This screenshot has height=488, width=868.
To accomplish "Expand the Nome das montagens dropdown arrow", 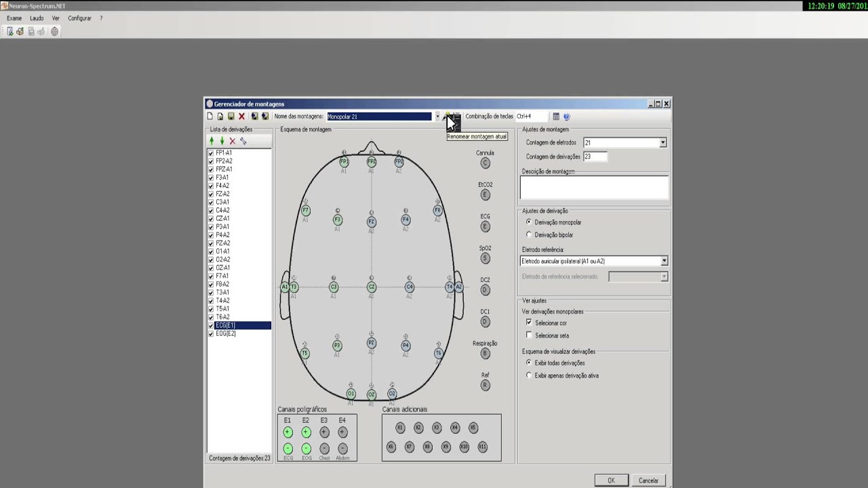I will [x=437, y=117].
